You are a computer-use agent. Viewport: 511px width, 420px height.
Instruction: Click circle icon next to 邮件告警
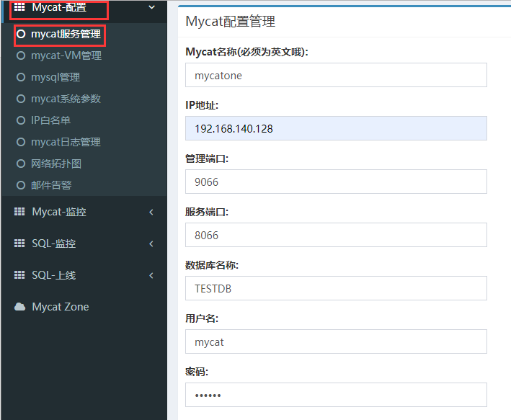pos(21,185)
